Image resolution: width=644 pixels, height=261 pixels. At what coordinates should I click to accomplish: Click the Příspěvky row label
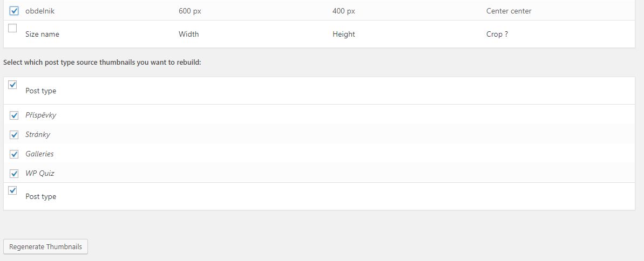point(41,115)
